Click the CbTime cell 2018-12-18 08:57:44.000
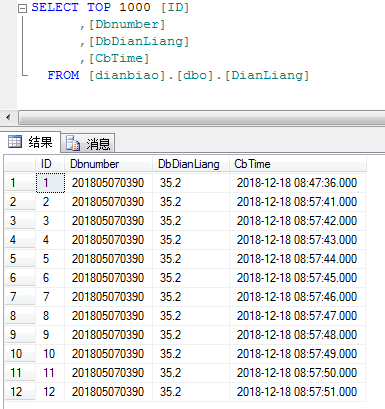Image resolution: width=385 pixels, height=409 pixels. pyautogui.click(x=298, y=259)
